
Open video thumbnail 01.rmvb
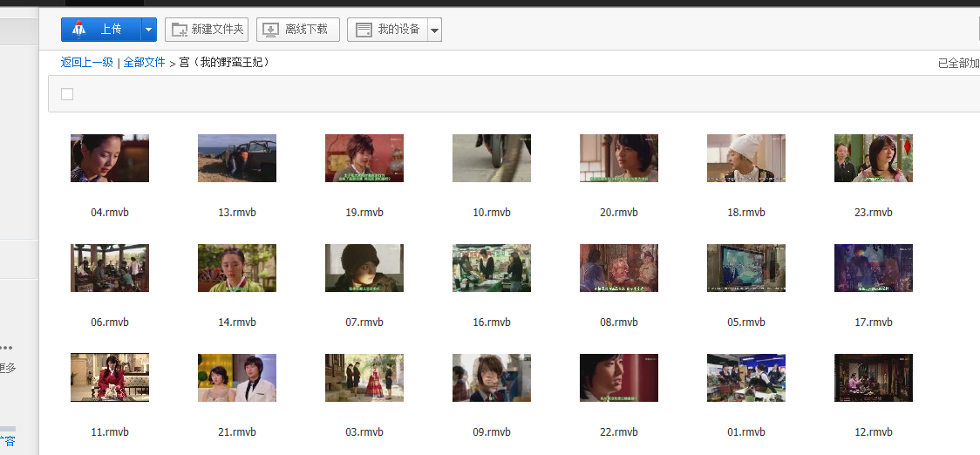tap(746, 377)
